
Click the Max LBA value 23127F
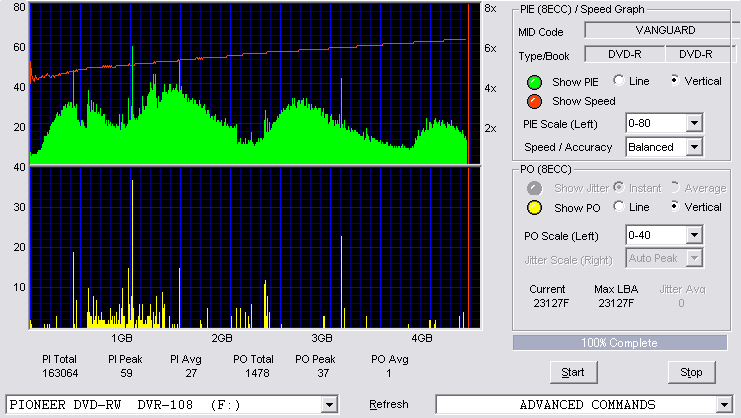point(616,303)
